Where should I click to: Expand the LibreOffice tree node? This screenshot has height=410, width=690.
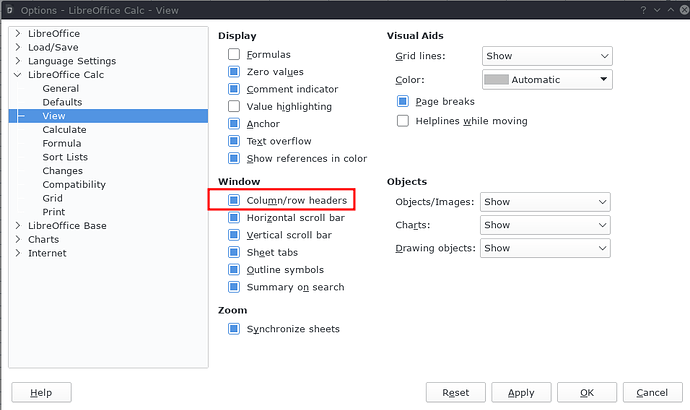pos(18,33)
